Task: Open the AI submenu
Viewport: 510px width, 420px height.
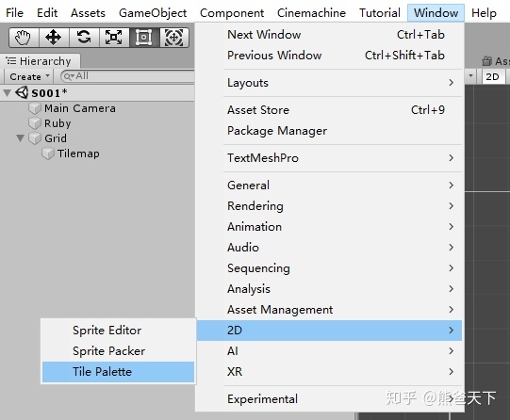Action: coord(329,351)
